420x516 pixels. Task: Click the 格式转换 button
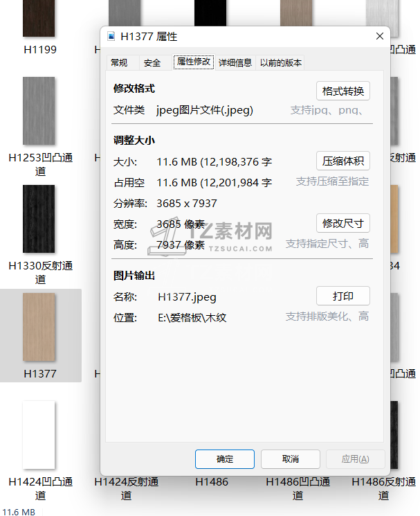pyautogui.click(x=343, y=91)
